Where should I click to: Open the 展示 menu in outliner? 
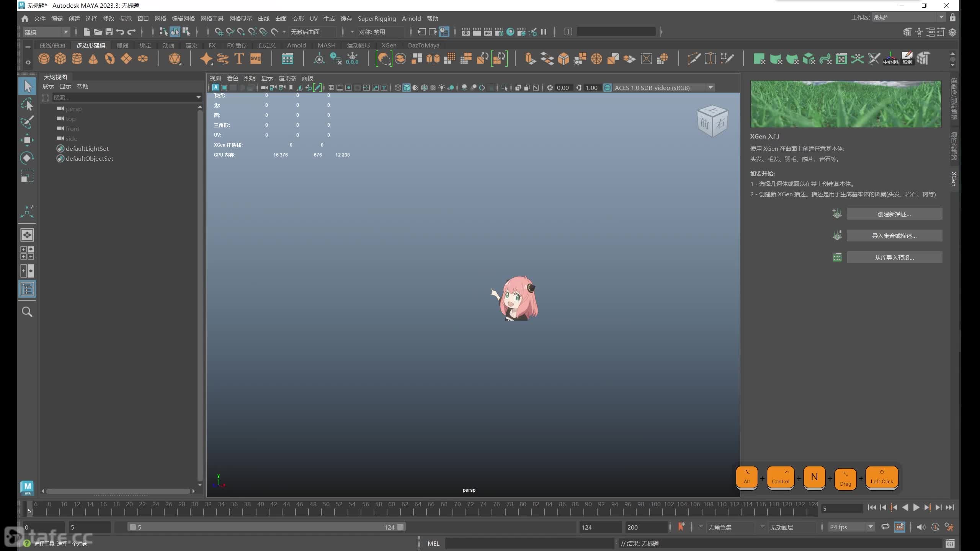(x=48, y=86)
